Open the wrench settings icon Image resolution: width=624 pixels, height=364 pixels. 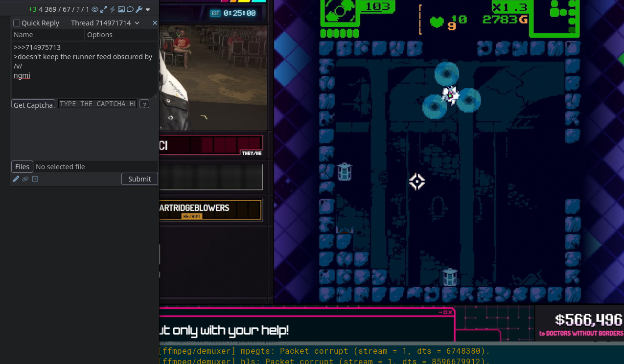pyautogui.click(x=139, y=9)
